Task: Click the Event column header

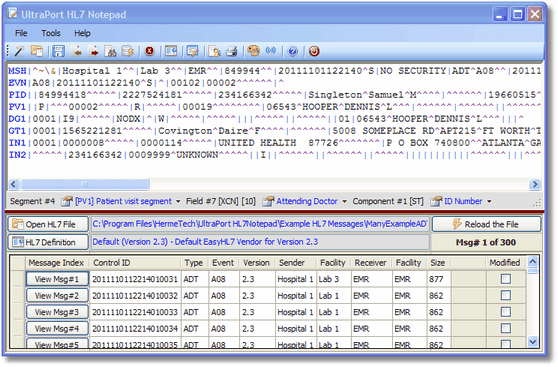Action: (223, 263)
